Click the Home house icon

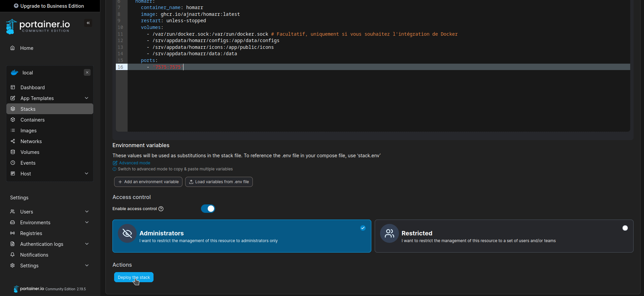click(x=12, y=48)
